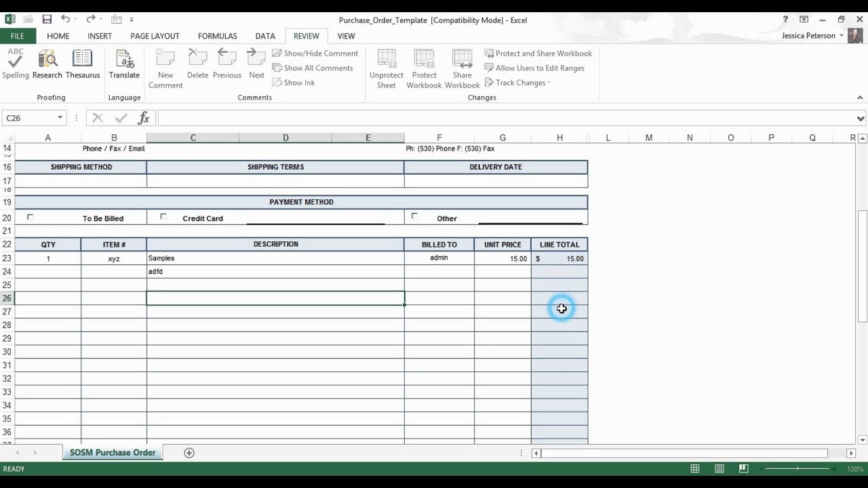Save the workbook from Quick Access toolbar
This screenshot has height=488, width=868.
click(x=47, y=20)
